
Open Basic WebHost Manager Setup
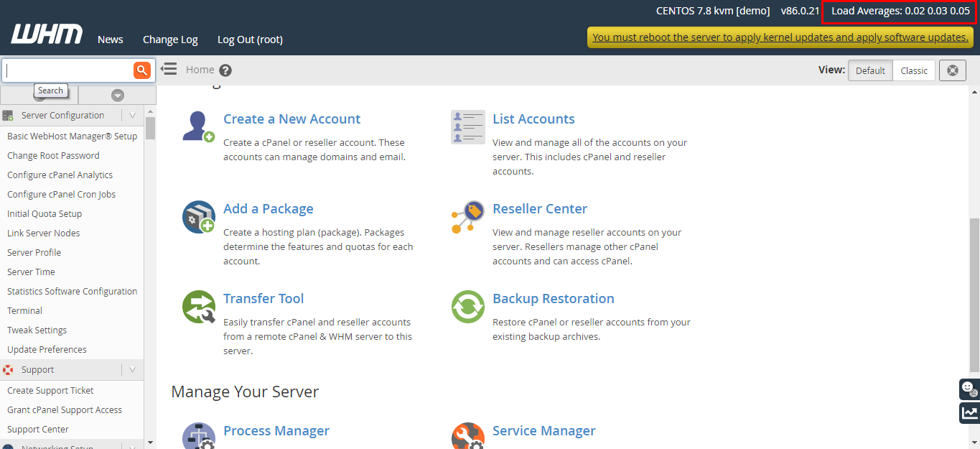72,136
